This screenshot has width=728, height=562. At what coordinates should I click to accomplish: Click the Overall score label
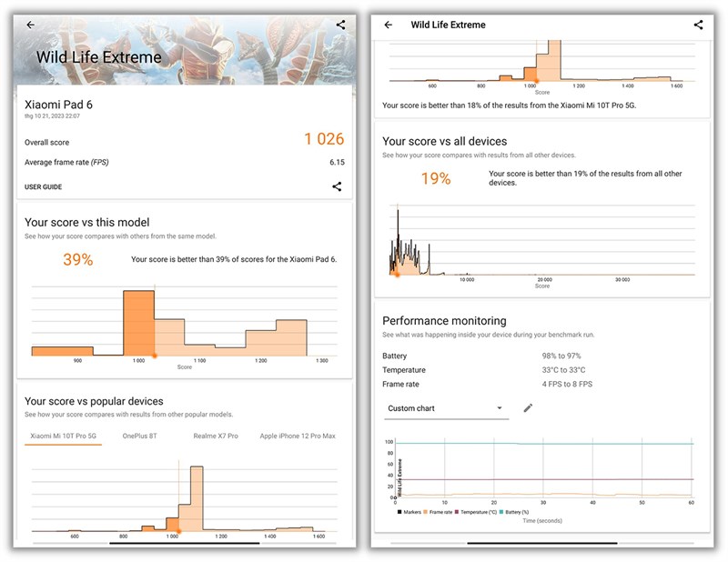pyautogui.click(x=47, y=143)
